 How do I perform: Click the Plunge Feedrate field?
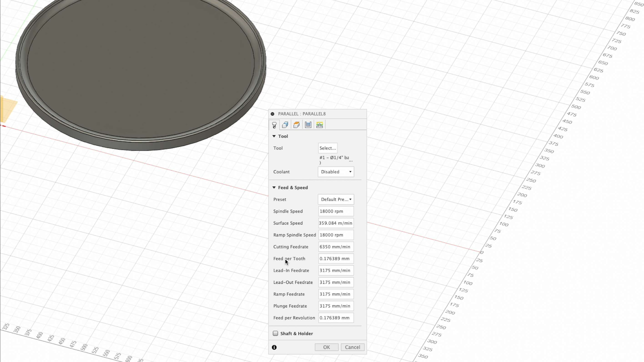point(336,306)
